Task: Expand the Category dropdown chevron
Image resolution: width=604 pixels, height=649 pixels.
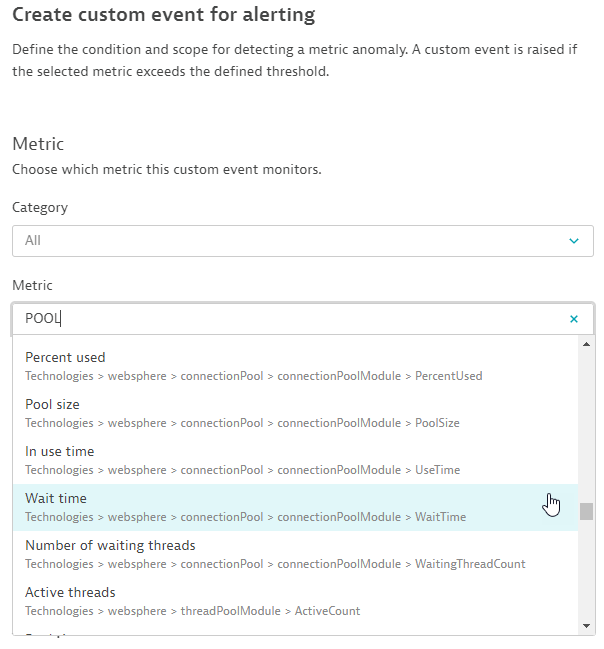Action: (574, 241)
